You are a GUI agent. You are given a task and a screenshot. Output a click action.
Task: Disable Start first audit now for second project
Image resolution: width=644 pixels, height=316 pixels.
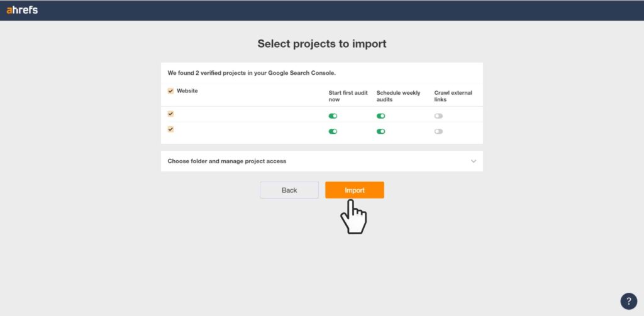click(333, 131)
